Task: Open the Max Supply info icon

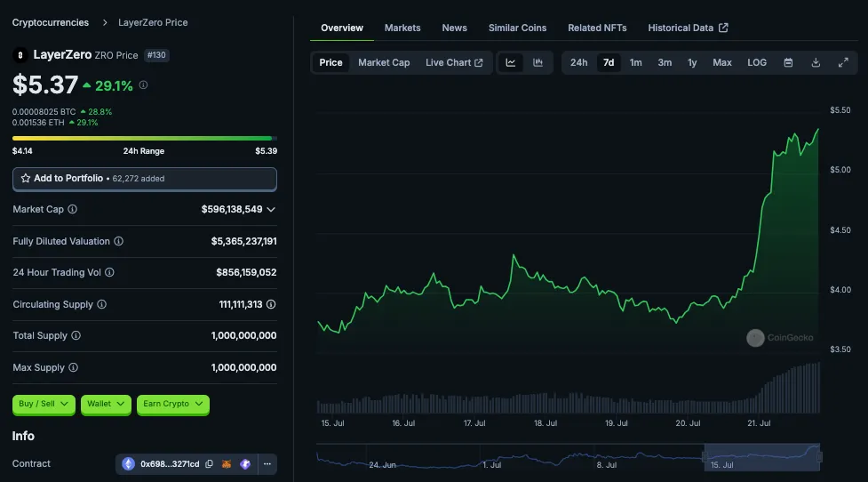Action: tap(73, 367)
